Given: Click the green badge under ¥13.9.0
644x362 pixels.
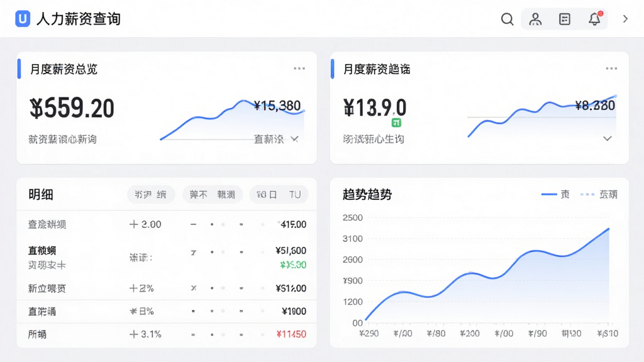Looking at the screenshot, I should point(396,123).
